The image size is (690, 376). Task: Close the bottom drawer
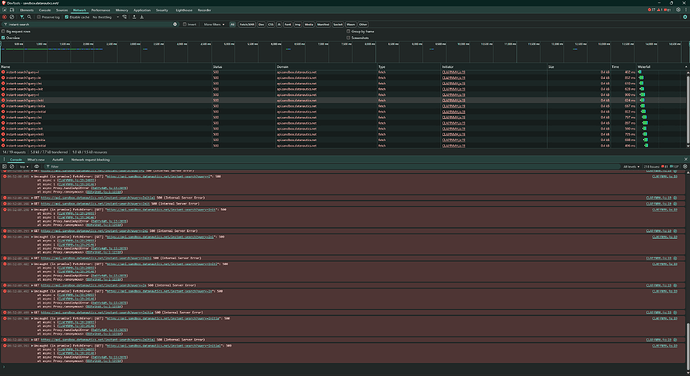pyautogui.click(x=685, y=159)
